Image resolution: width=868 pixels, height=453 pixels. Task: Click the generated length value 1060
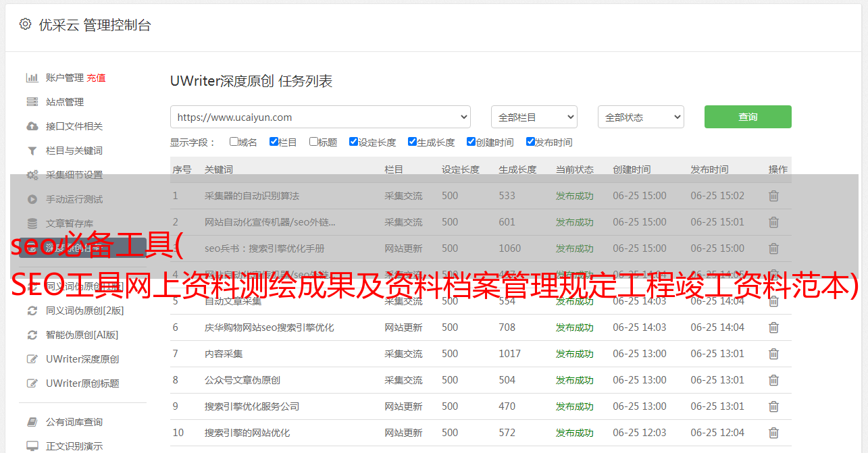pos(510,248)
